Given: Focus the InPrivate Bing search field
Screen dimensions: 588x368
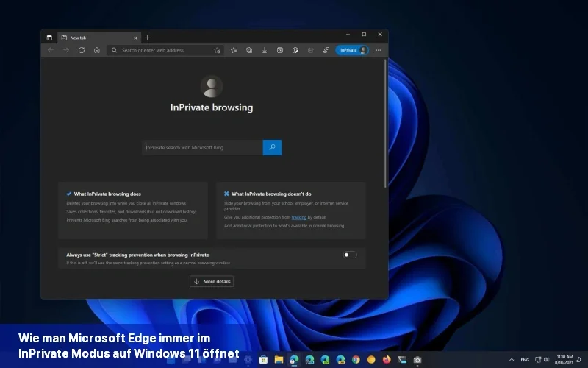Looking at the screenshot, I should tap(203, 147).
